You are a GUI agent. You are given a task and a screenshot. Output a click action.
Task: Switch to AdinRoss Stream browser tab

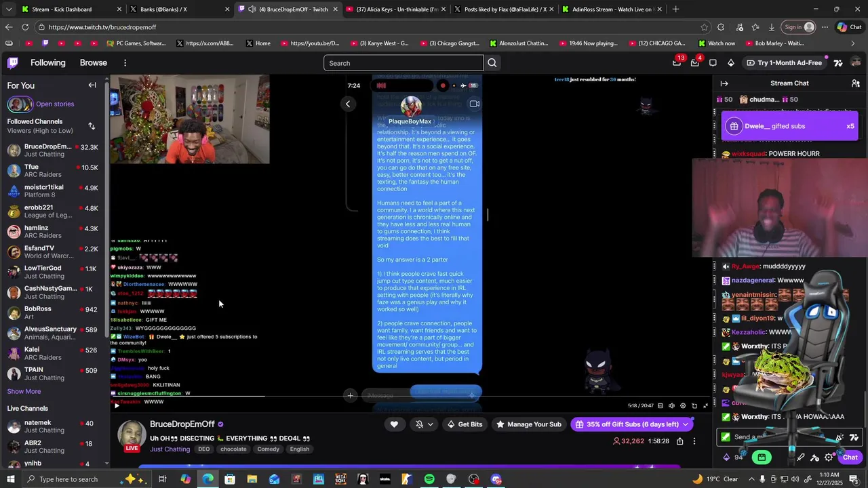(610, 9)
